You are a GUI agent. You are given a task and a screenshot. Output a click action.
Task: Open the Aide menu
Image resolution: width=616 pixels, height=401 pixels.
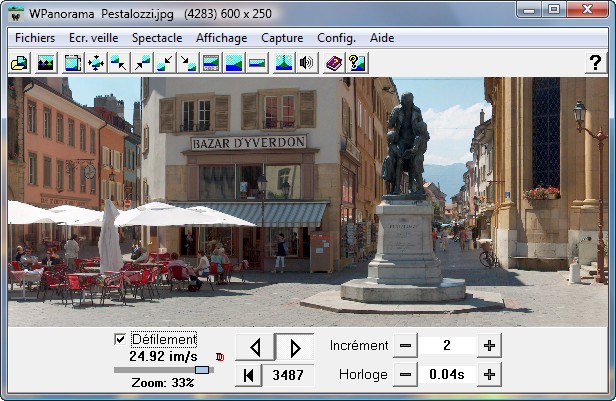382,38
